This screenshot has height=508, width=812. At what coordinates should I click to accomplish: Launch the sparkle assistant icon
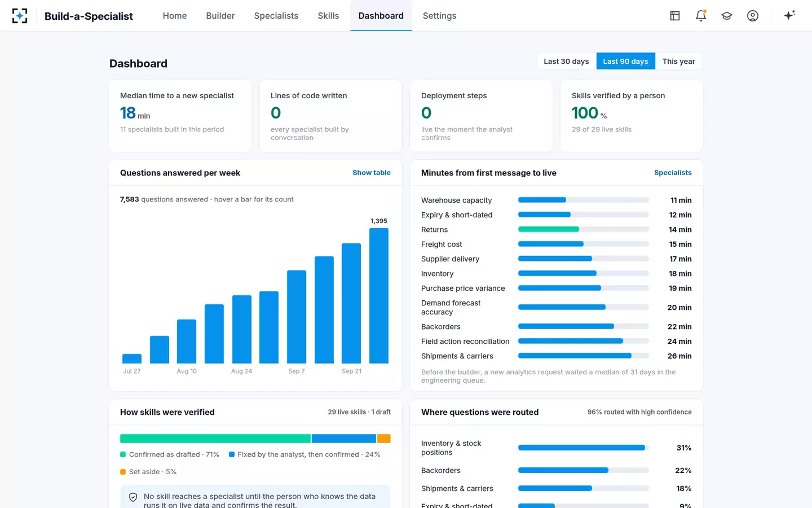point(789,15)
